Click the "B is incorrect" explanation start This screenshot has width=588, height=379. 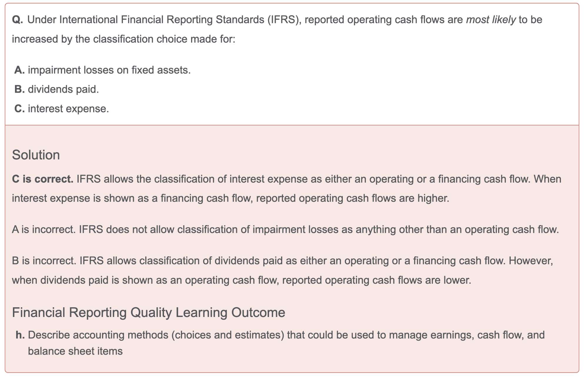pyautogui.click(x=44, y=261)
